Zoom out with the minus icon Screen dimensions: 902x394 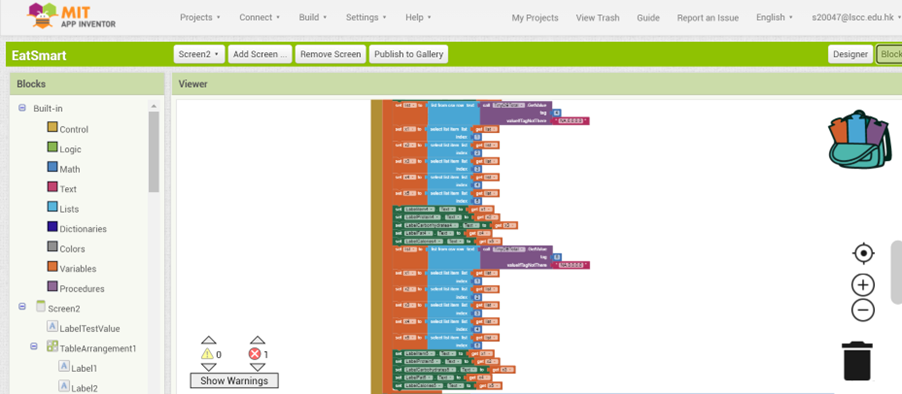863,310
